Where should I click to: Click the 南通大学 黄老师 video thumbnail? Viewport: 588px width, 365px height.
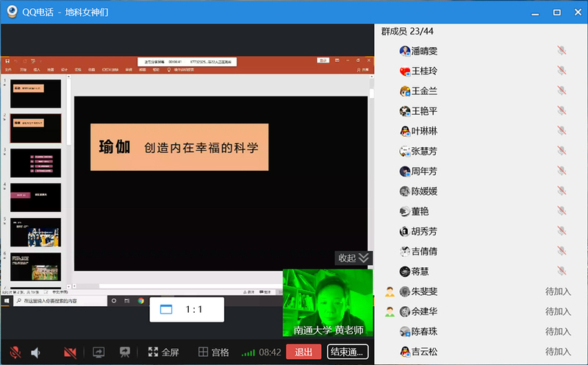click(x=328, y=302)
